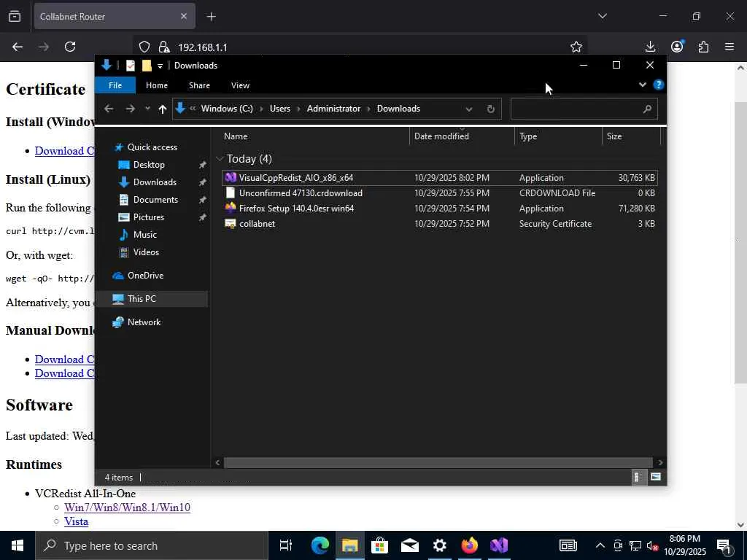Show hidden system tray icons

600,545
